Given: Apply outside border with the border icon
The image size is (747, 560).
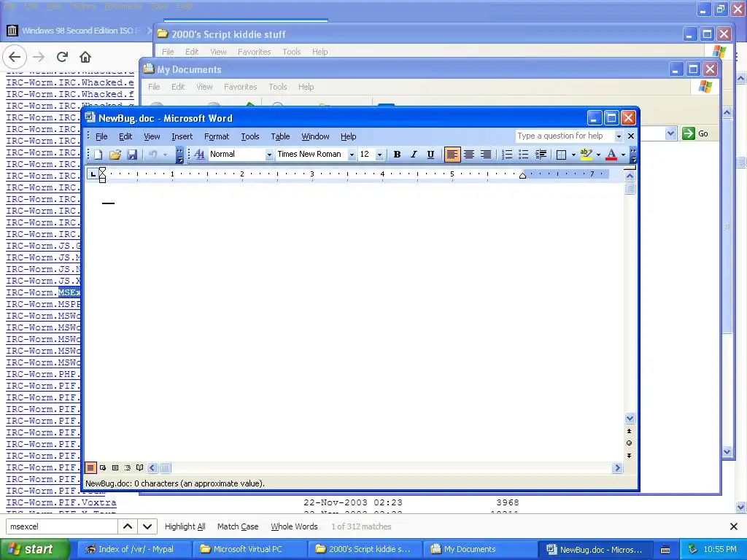Looking at the screenshot, I should pyautogui.click(x=562, y=155).
